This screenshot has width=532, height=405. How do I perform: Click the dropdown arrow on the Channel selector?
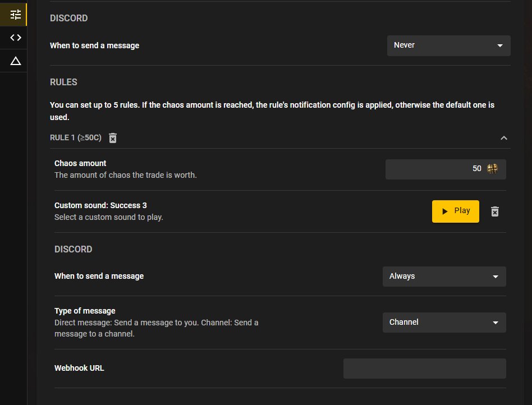tap(496, 322)
